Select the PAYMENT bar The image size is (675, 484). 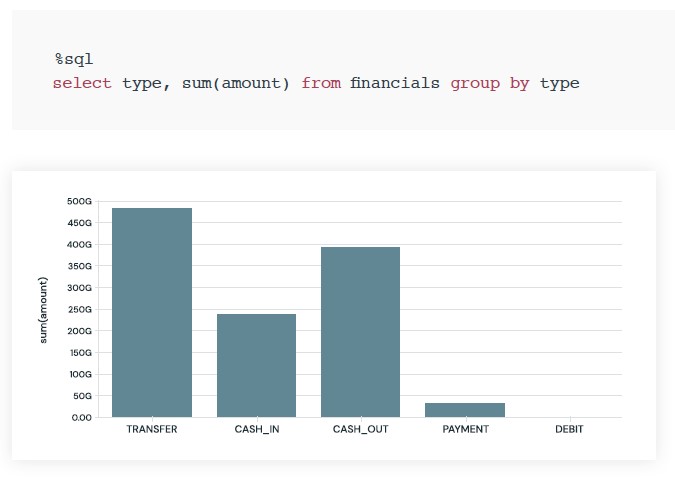click(465, 410)
